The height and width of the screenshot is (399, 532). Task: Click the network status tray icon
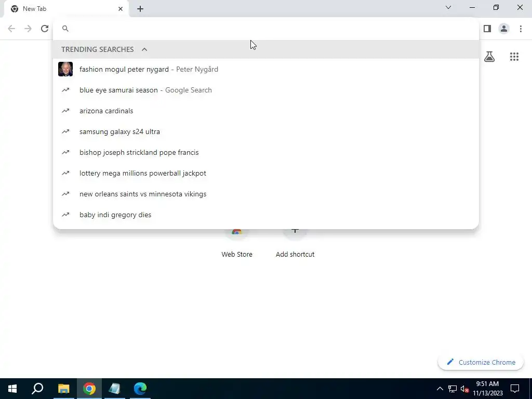tap(453, 389)
